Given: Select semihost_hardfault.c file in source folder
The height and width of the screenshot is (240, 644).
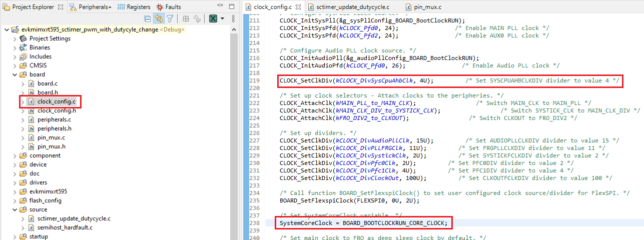Looking at the screenshot, I should (65, 227).
